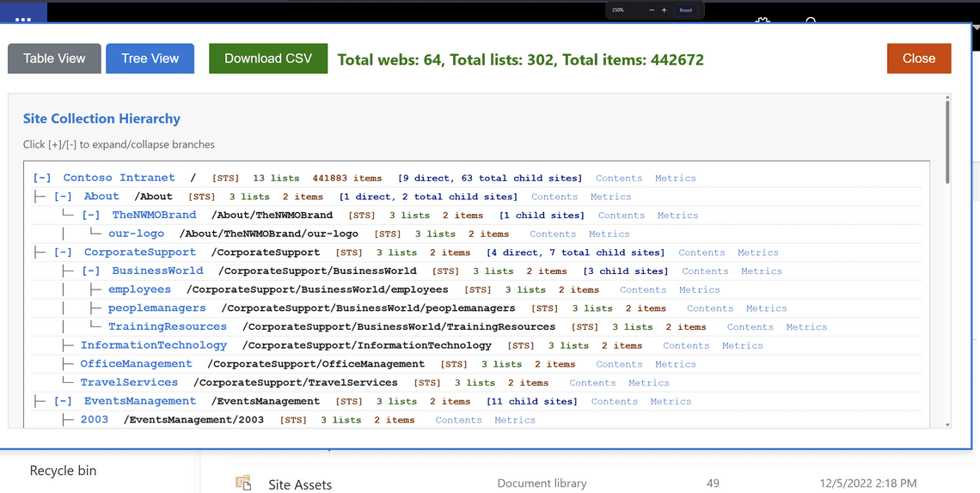
Task: Collapse the EventsManagement branch
Action: (x=63, y=401)
